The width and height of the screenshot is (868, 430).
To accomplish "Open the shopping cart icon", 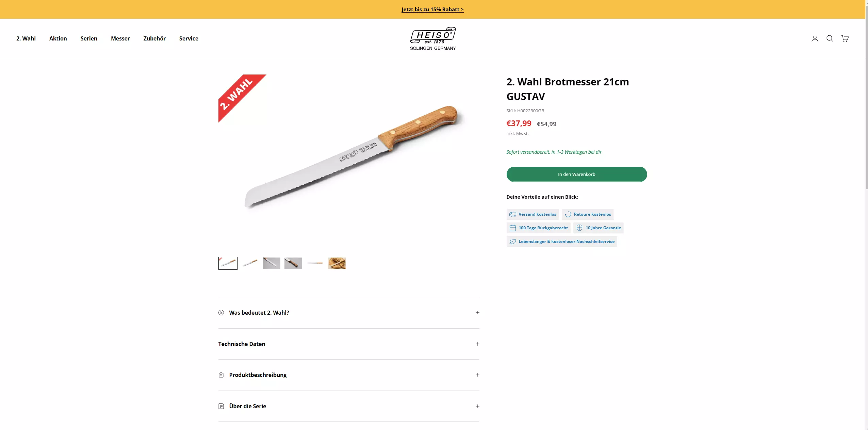I will pyautogui.click(x=845, y=38).
